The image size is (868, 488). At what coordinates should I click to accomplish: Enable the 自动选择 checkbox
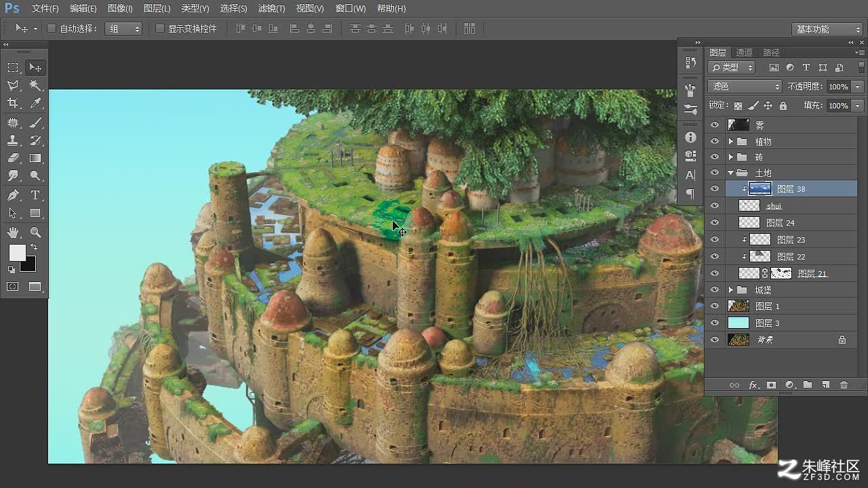[52, 28]
